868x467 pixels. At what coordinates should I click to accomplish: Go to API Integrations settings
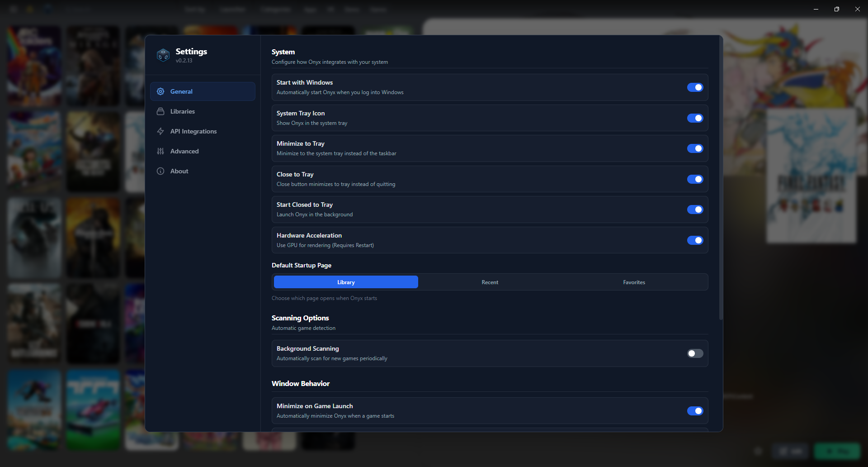[x=193, y=131]
